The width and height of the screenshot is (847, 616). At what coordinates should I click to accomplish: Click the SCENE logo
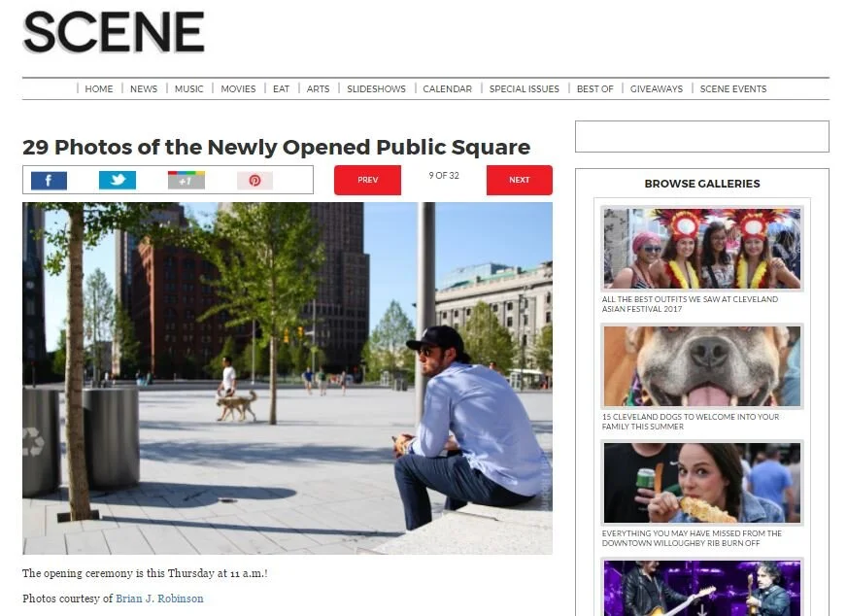(x=114, y=32)
